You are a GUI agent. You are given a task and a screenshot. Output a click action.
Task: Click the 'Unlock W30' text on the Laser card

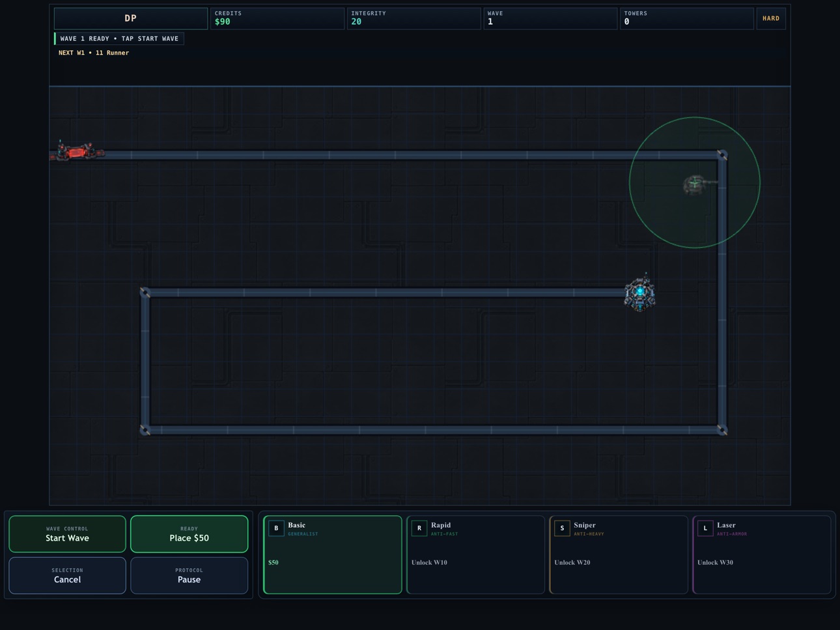tap(715, 562)
